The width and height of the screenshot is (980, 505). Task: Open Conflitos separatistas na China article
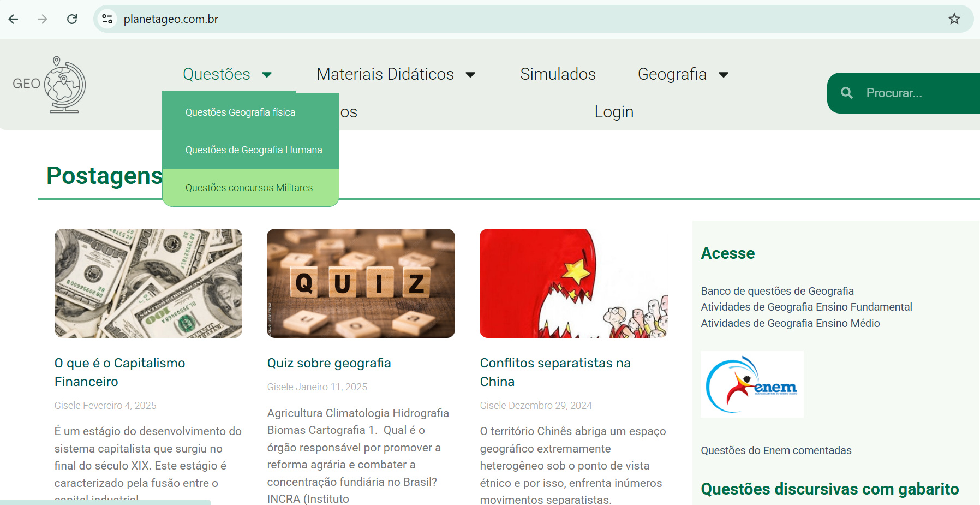555,372
